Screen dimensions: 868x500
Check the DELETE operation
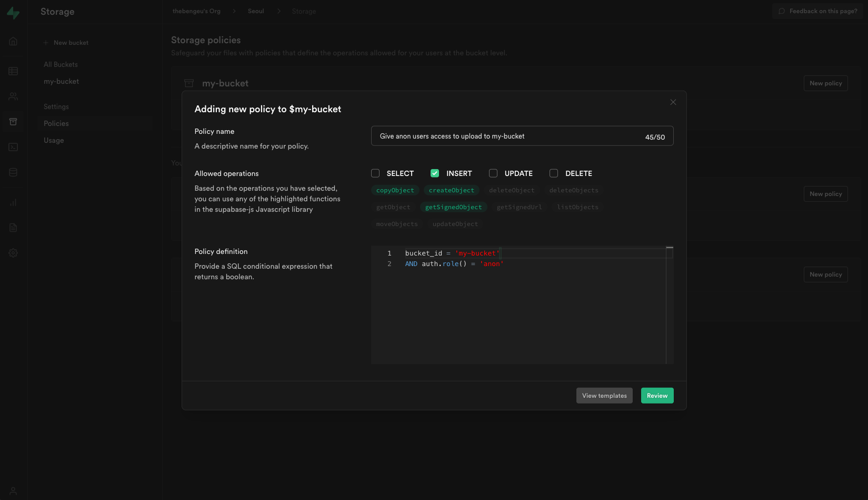tap(554, 173)
